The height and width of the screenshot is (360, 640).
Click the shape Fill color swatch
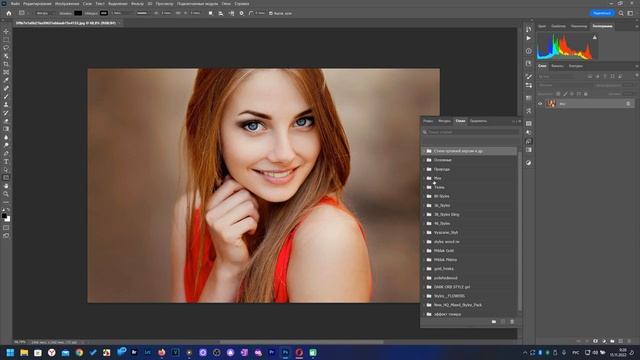click(x=78, y=13)
